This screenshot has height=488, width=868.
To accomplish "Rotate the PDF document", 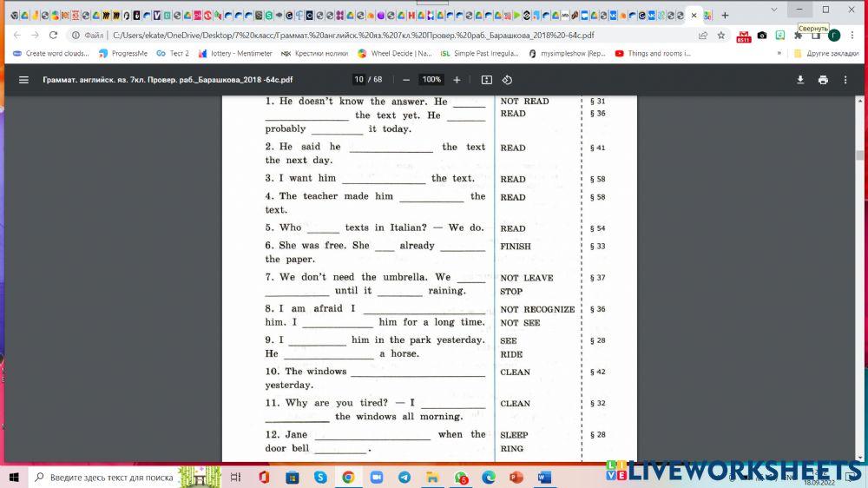I will [508, 80].
